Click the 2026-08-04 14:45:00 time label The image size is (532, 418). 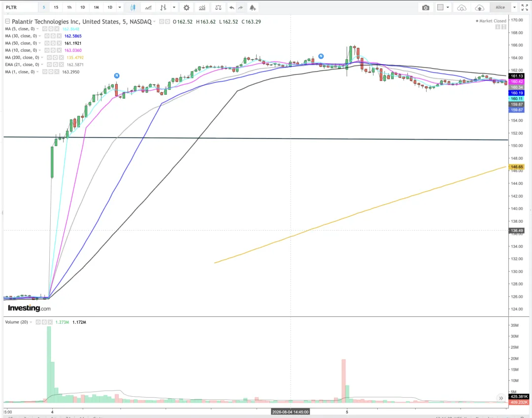tap(291, 412)
